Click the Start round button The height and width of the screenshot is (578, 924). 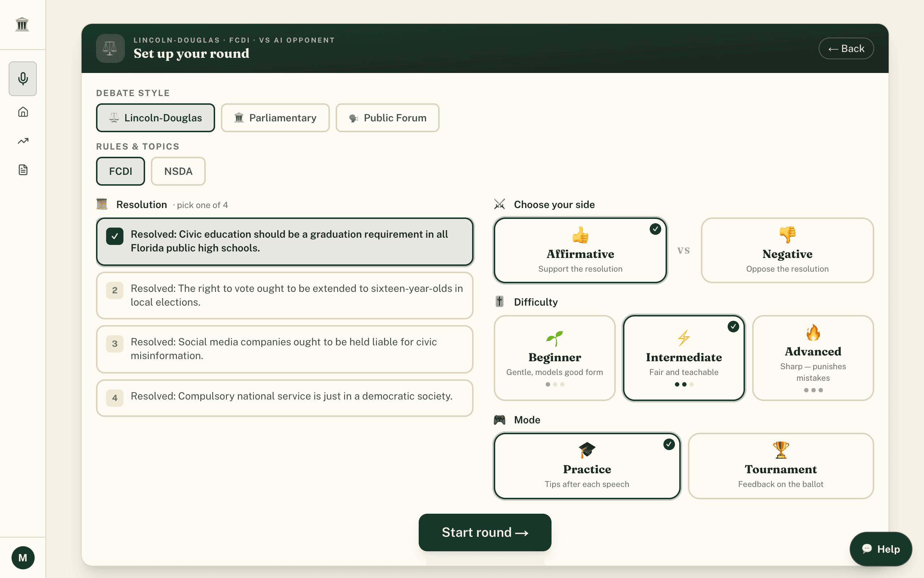click(485, 532)
